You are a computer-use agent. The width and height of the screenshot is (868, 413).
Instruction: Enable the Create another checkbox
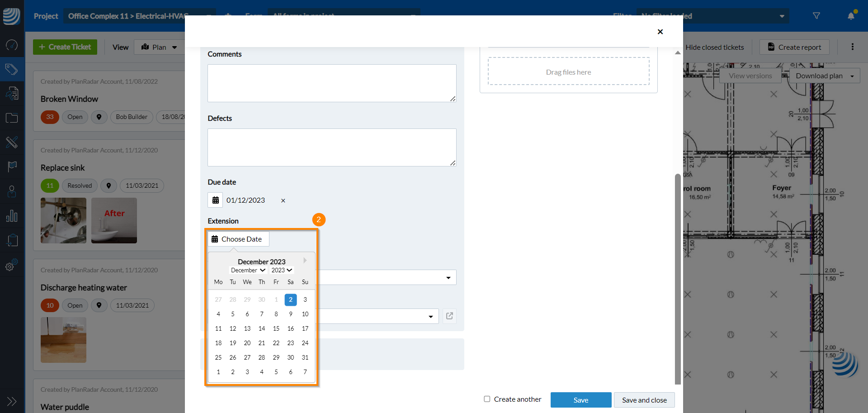[x=487, y=399]
